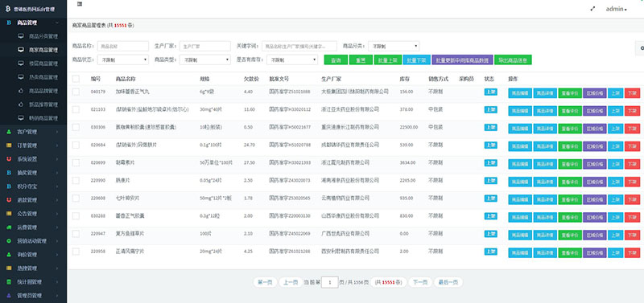Select all rows with header checkbox
The image size is (644, 303).
click(76, 79)
